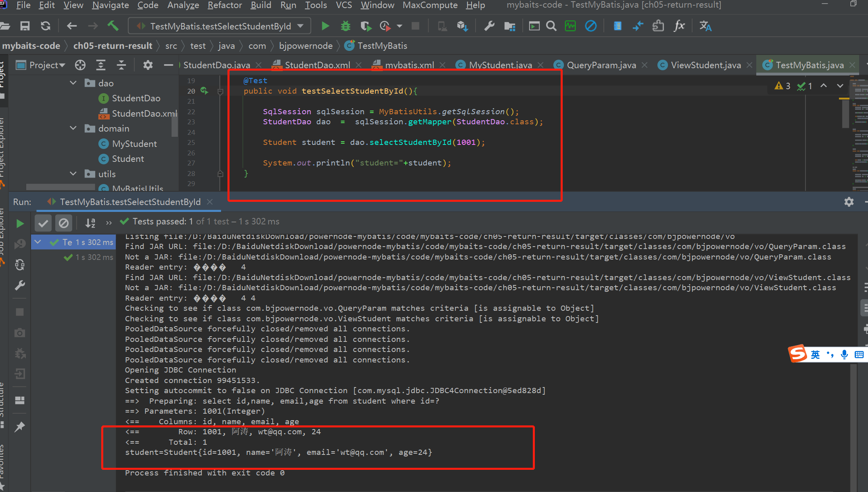This screenshot has height=492, width=868.
Task: Pin the Run tab with pin icon
Action: click(x=19, y=427)
